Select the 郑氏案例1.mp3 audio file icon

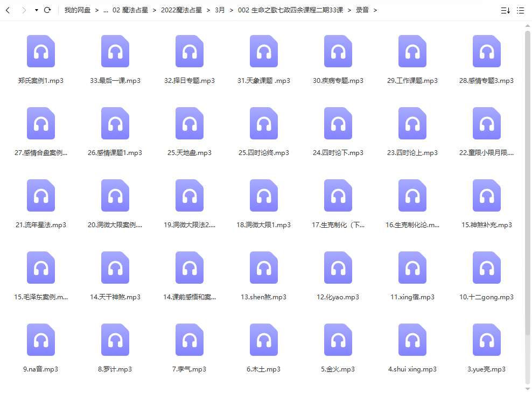pos(41,51)
